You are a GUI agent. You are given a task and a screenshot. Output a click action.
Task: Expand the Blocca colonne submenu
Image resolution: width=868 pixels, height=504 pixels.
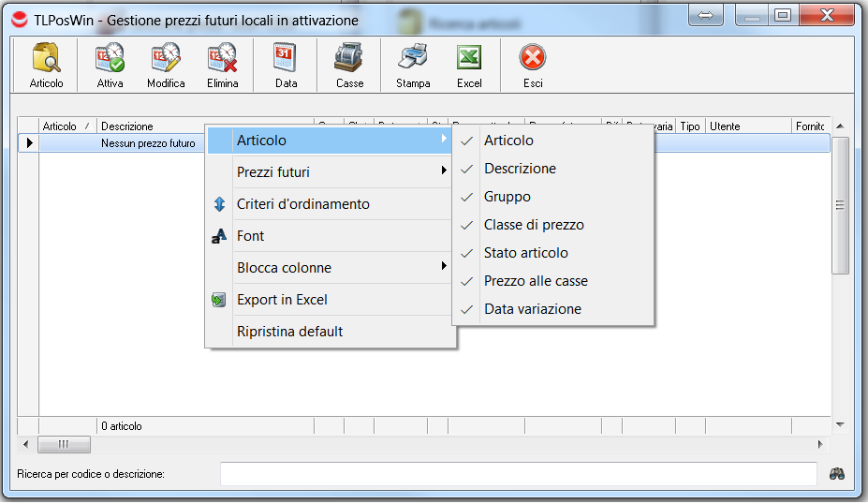click(330, 268)
